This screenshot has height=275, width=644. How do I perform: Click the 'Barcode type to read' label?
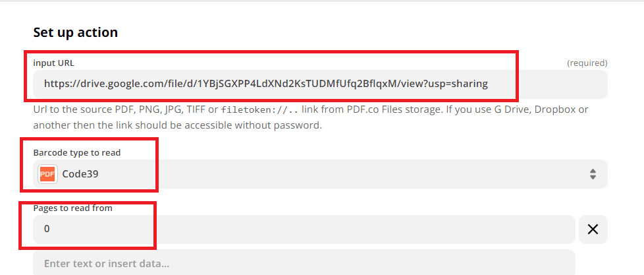pyautogui.click(x=77, y=152)
